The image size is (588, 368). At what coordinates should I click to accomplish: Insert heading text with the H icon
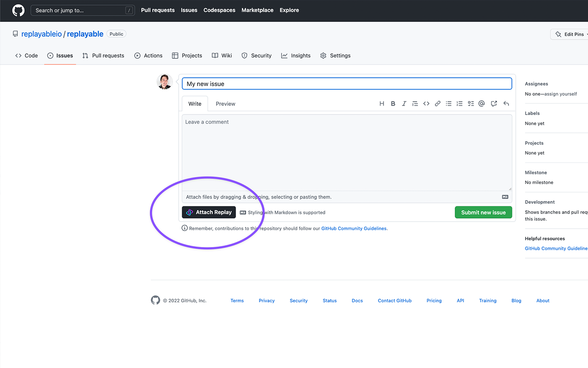[382, 103]
